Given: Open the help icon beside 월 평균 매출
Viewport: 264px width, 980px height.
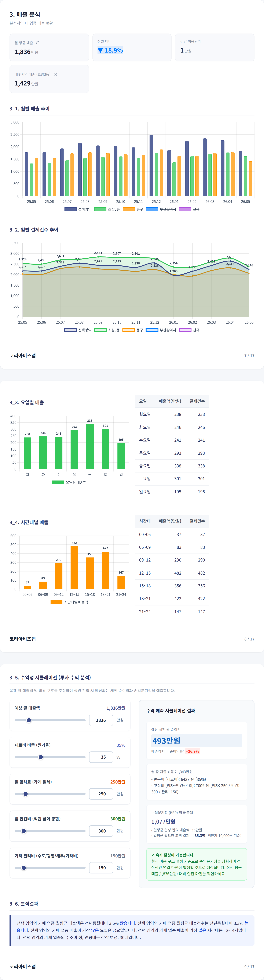Looking at the screenshot, I should click(38, 43).
